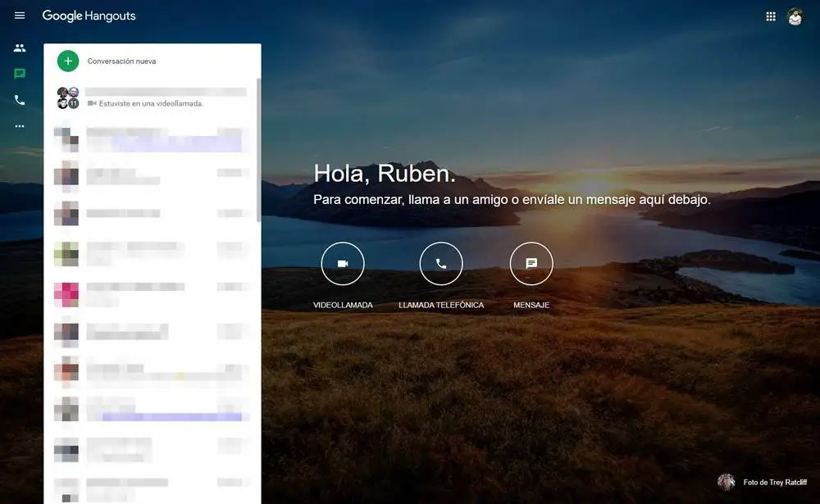This screenshot has width=820, height=504.
Task: Open the Contacts sidebar icon
Action: [x=20, y=48]
